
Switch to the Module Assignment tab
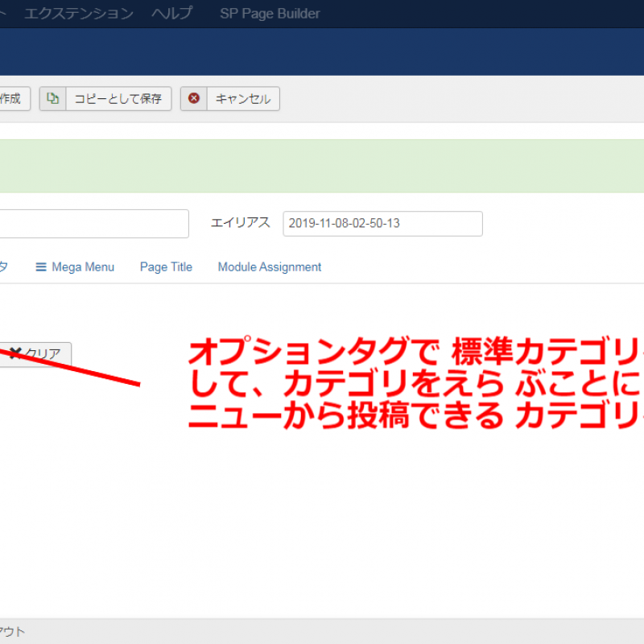[x=269, y=267]
